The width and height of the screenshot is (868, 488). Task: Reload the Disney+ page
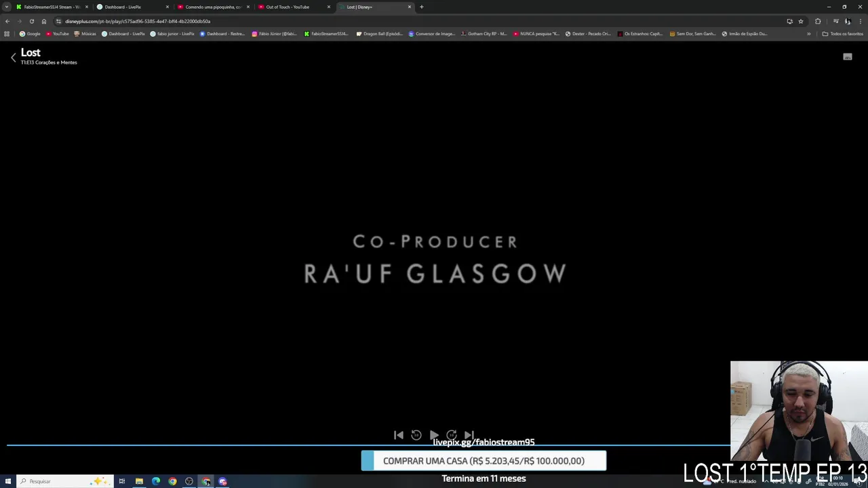(x=32, y=21)
